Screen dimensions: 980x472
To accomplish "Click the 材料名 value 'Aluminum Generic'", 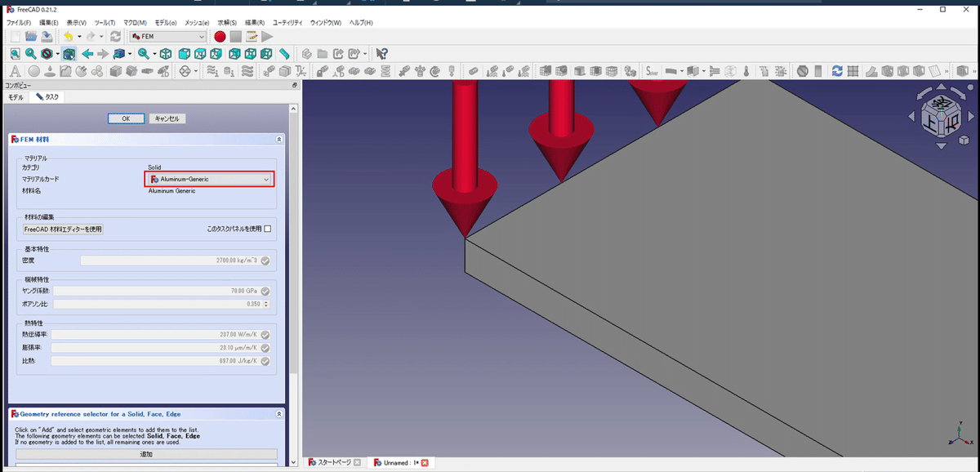I will point(171,190).
